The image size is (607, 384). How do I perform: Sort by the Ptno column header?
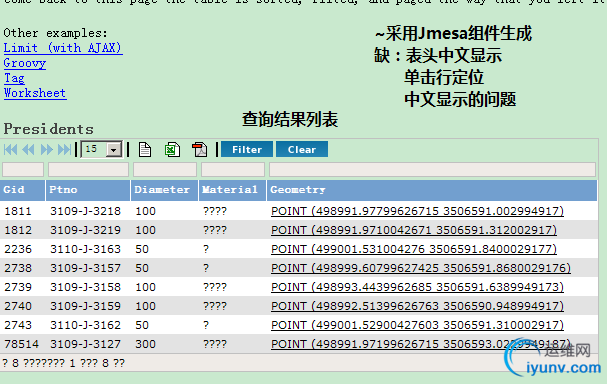88,190
